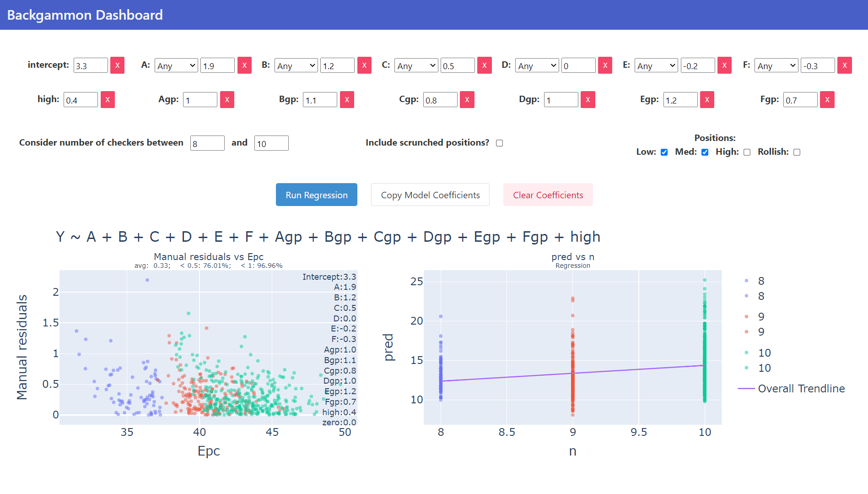Open the D variable Any dropdown

click(537, 65)
